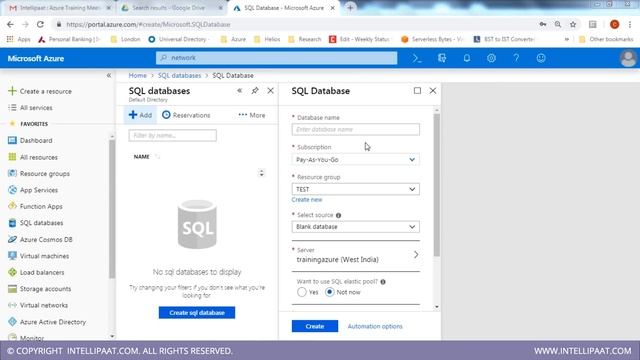The image size is (640, 360).
Task: Open notifications bell icon
Action: (x=467, y=58)
